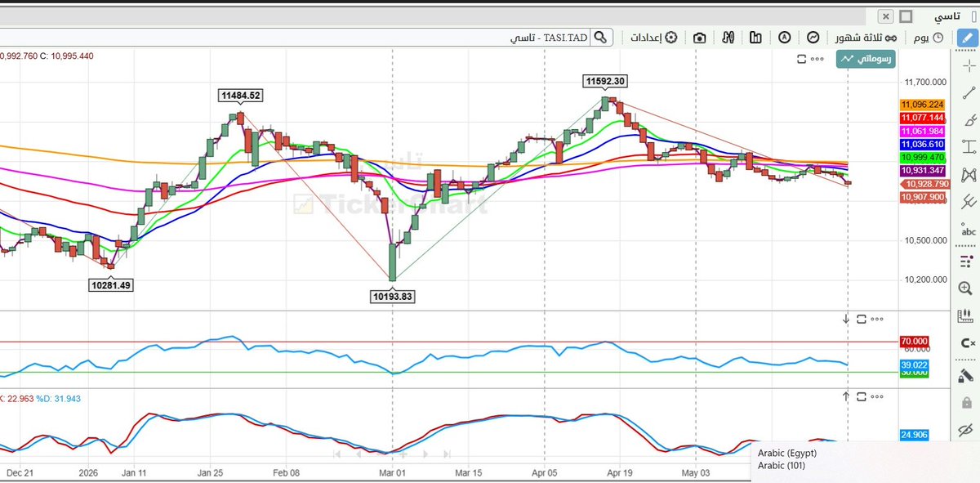Screen dimensions: 980x483
Task: Select the تاسي chart tab
Action: (x=947, y=16)
